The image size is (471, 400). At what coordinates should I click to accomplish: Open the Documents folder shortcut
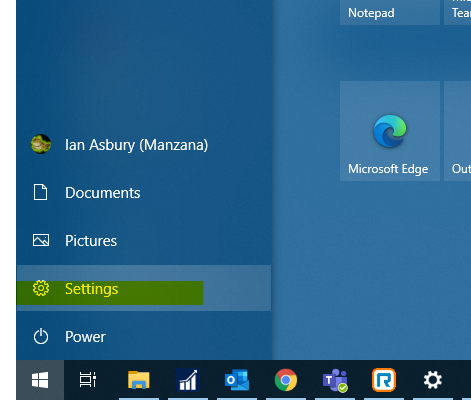pos(144,192)
